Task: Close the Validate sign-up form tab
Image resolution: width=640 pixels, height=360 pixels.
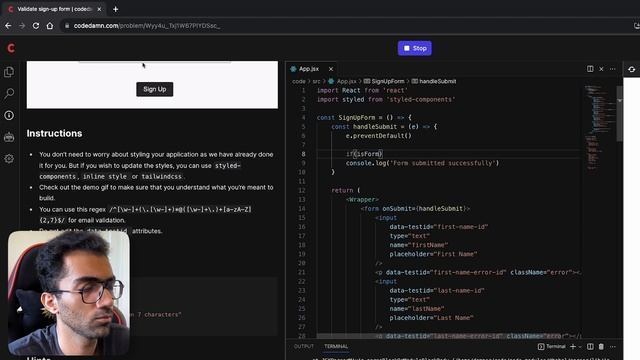Action: [99, 9]
